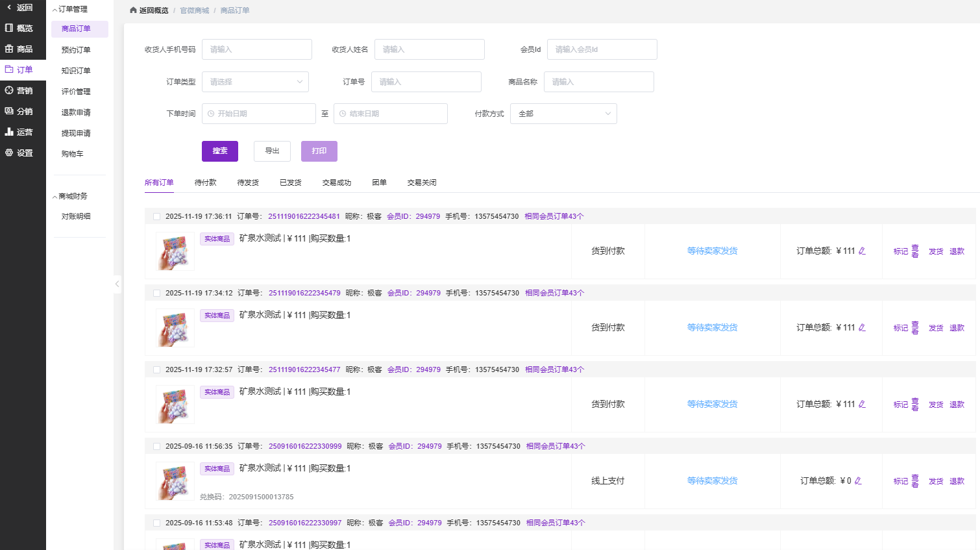
Task: Expand the 付款方式 dropdown showing 全部
Action: click(x=563, y=114)
